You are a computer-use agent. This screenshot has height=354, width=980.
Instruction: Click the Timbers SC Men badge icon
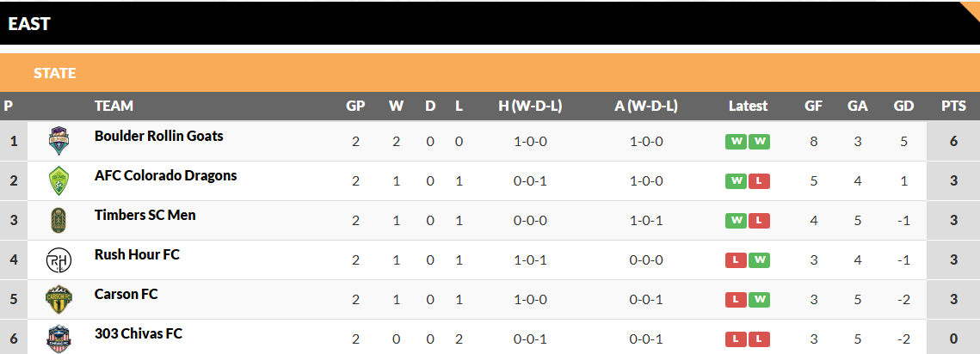59,220
